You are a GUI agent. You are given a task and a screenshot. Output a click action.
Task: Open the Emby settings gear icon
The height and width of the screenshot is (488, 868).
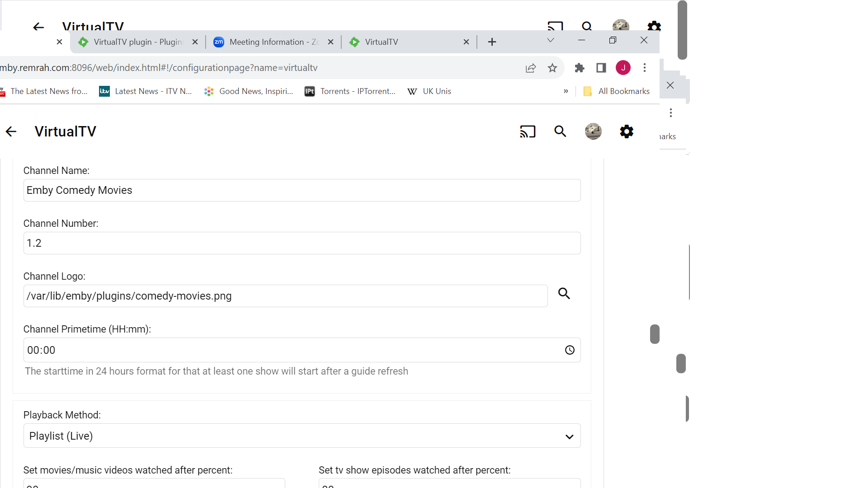click(627, 131)
